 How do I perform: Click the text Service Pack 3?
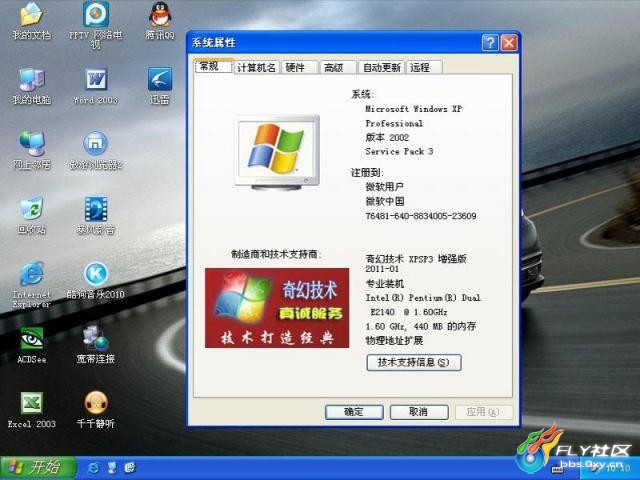click(x=399, y=151)
